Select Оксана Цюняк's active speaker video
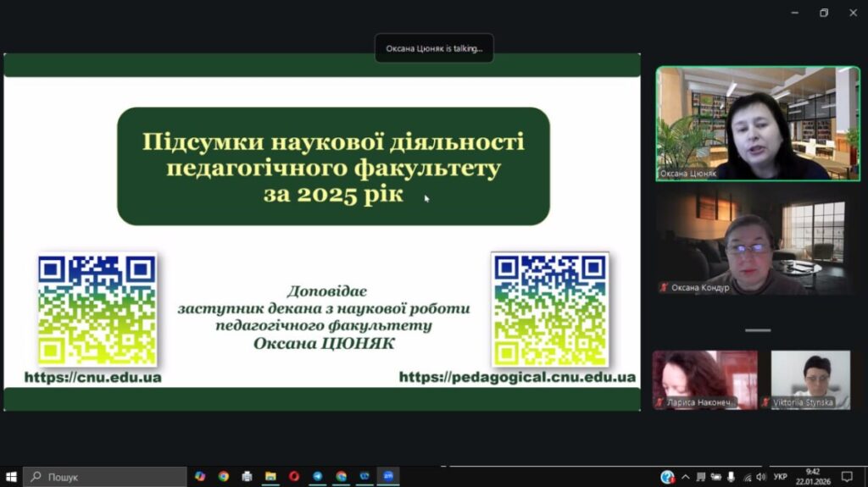868x487 pixels. click(757, 123)
